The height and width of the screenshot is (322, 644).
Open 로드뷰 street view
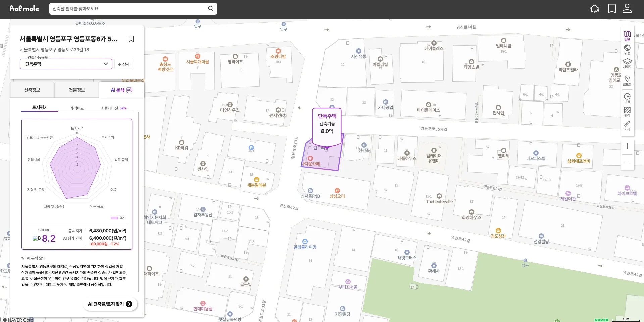627,81
